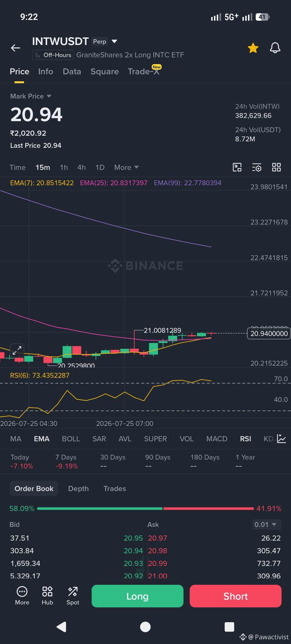Tap Android home navigation button
The height and width of the screenshot is (644, 291).
[x=145, y=627]
